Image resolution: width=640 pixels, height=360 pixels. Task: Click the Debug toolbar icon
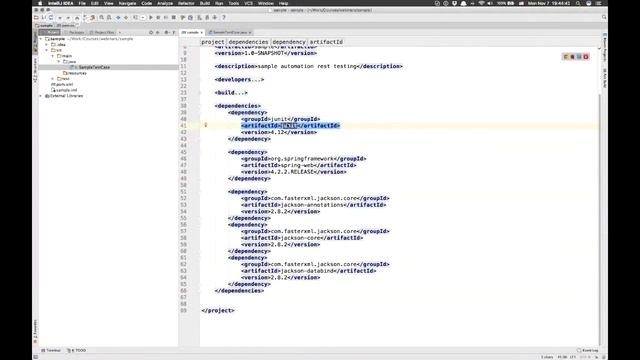point(158,18)
